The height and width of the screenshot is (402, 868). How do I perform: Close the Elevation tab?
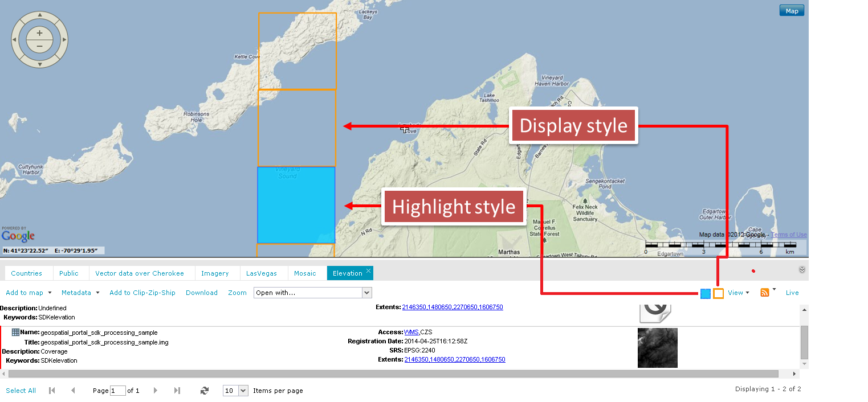coord(369,271)
